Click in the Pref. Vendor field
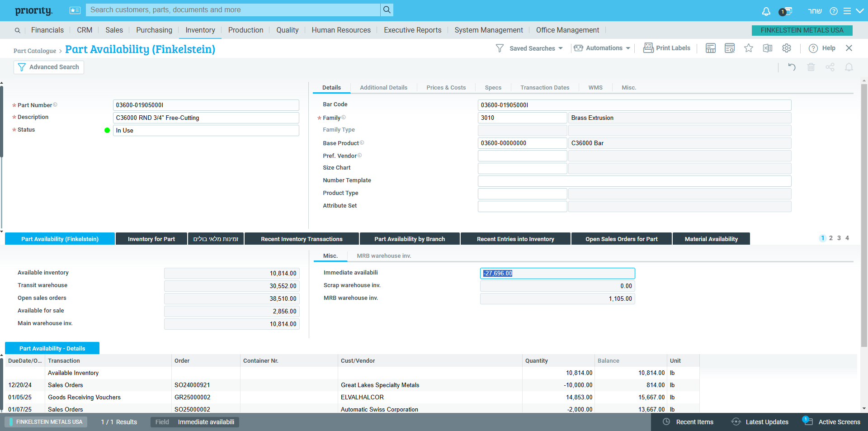The width and height of the screenshot is (868, 431). tap(522, 156)
